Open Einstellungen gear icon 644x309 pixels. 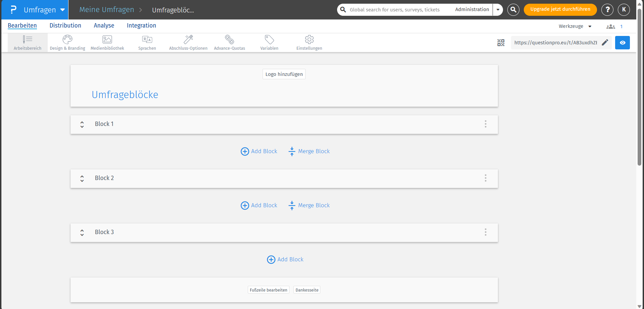(309, 43)
